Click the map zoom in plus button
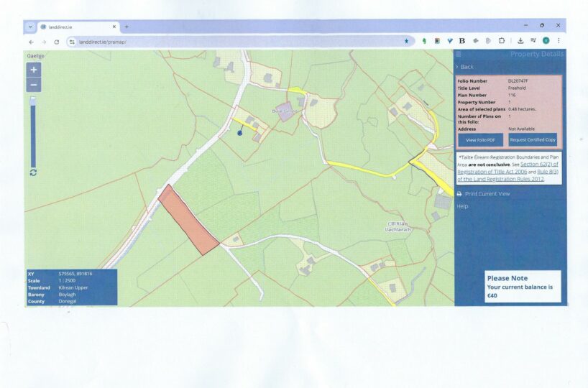Image resolution: width=588 pixels, height=388 pixels. coord(34,70)
